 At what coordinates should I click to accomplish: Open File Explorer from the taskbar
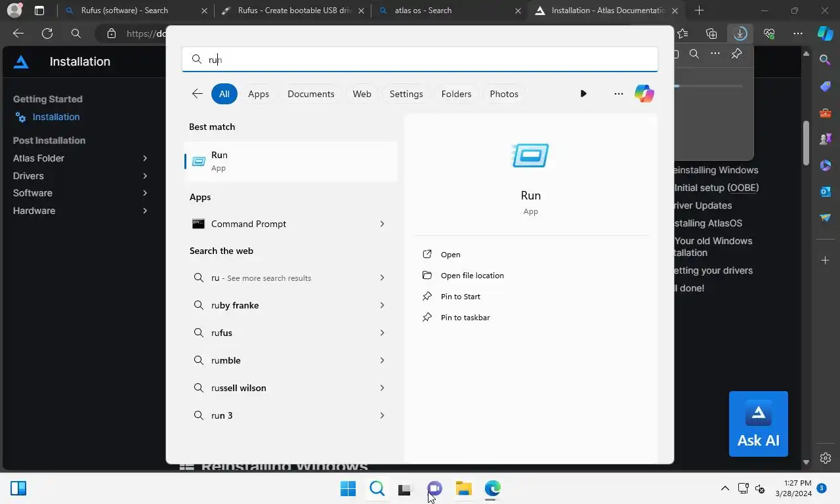click(464, 488)
